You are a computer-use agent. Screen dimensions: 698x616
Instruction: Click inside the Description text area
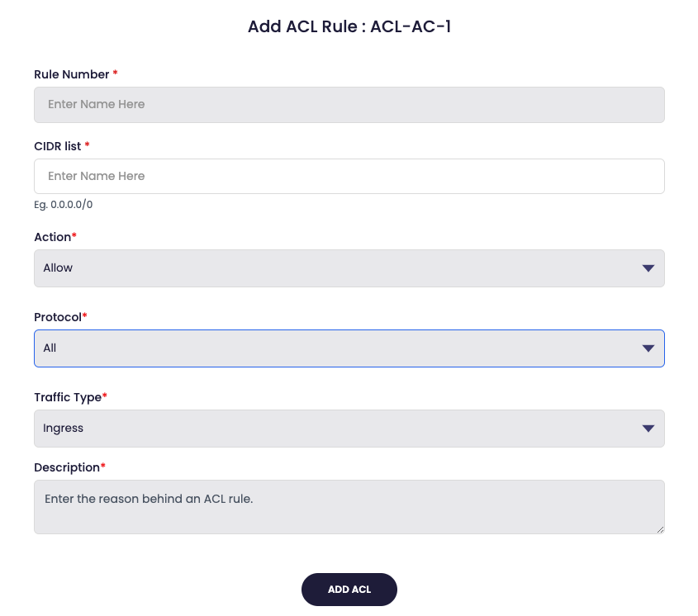(x=349, y=507)
